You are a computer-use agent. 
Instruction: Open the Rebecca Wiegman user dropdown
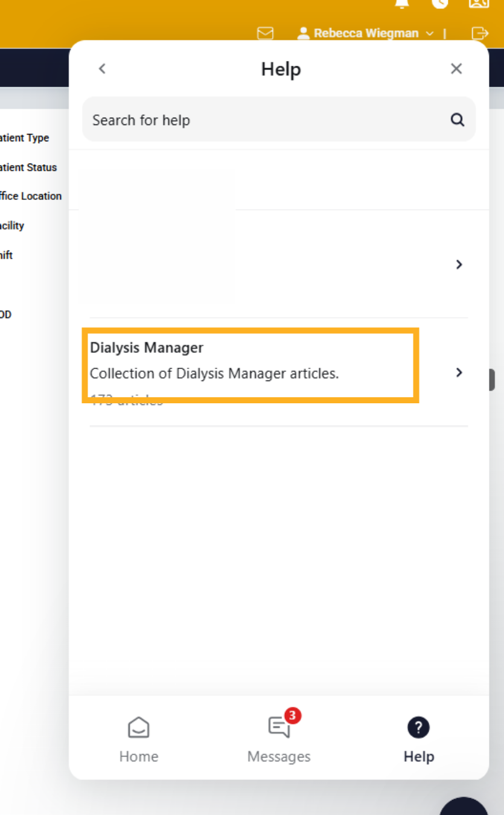366,33
